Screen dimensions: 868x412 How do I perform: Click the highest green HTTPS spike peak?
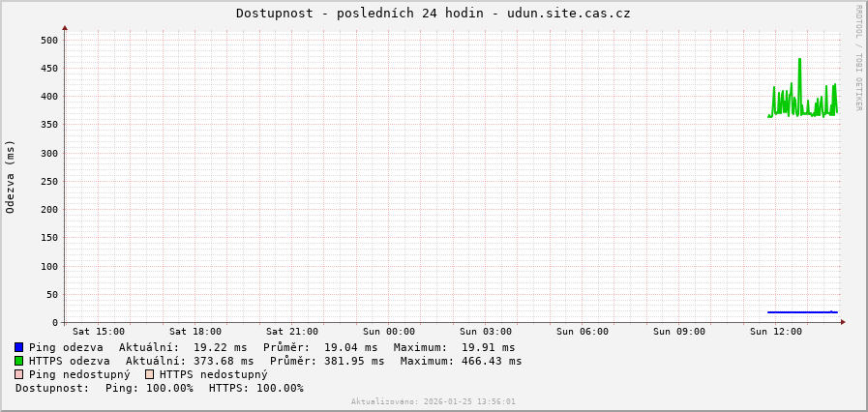click(x=799, y=59)
